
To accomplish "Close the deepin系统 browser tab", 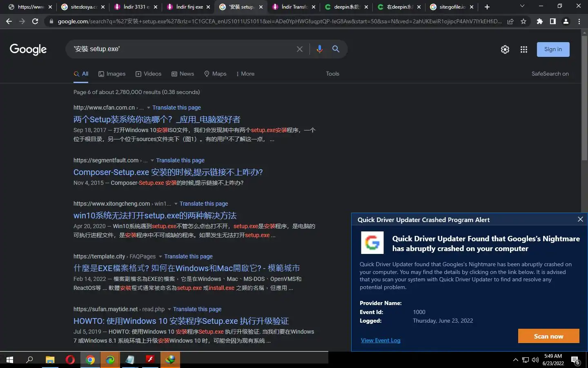I will [366, 7].
